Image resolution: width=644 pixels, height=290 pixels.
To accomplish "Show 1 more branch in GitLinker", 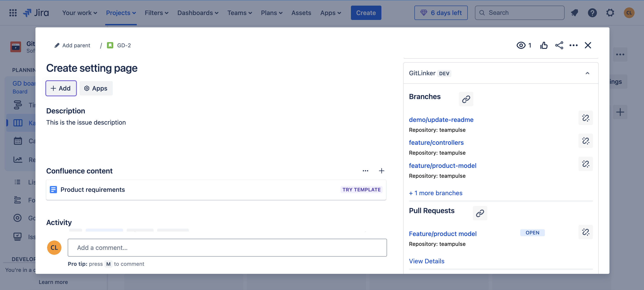I will (x=435, y=193).
